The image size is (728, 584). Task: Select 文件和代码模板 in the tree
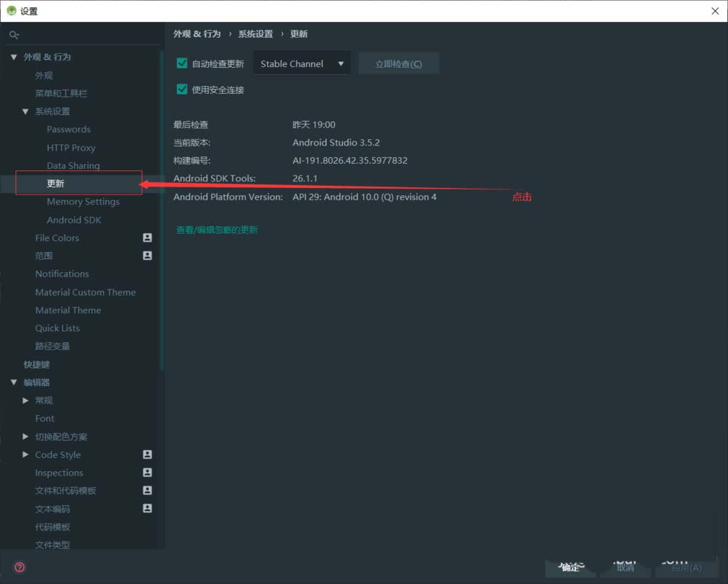tap(66, 491)
